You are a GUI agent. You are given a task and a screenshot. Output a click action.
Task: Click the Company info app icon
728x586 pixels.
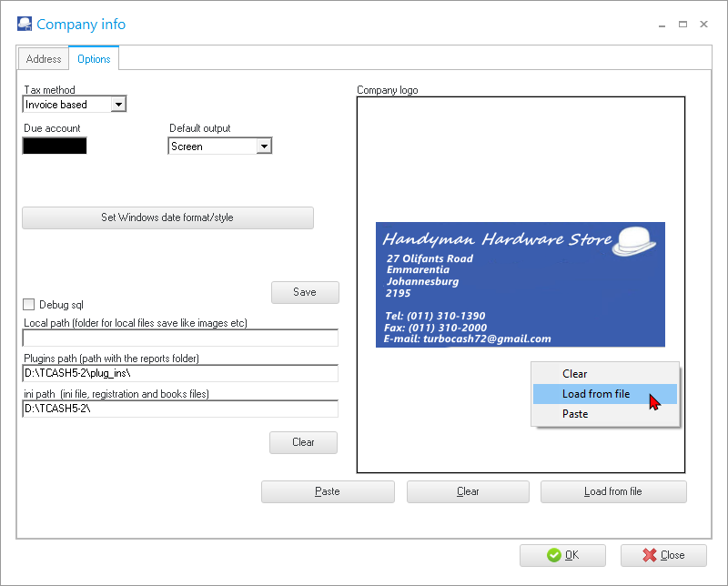(25, 25)
